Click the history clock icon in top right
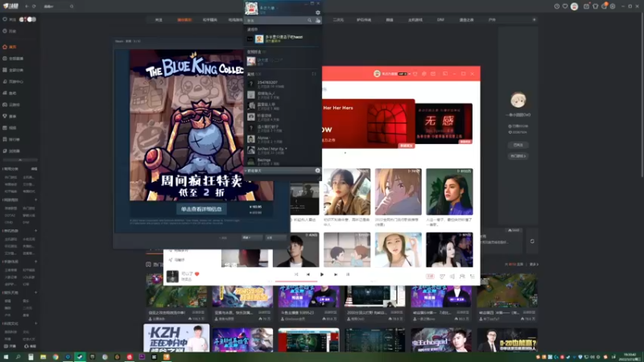Viewport: 644px width, 362px height. coord(556,6)
